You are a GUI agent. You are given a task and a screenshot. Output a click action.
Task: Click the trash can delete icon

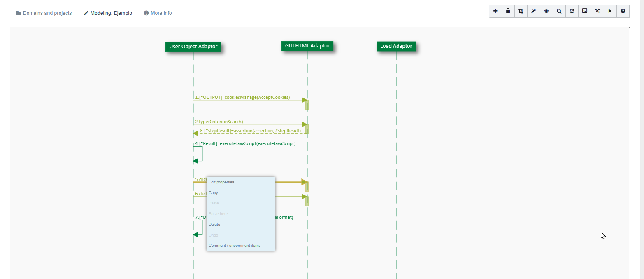[508, 11]
